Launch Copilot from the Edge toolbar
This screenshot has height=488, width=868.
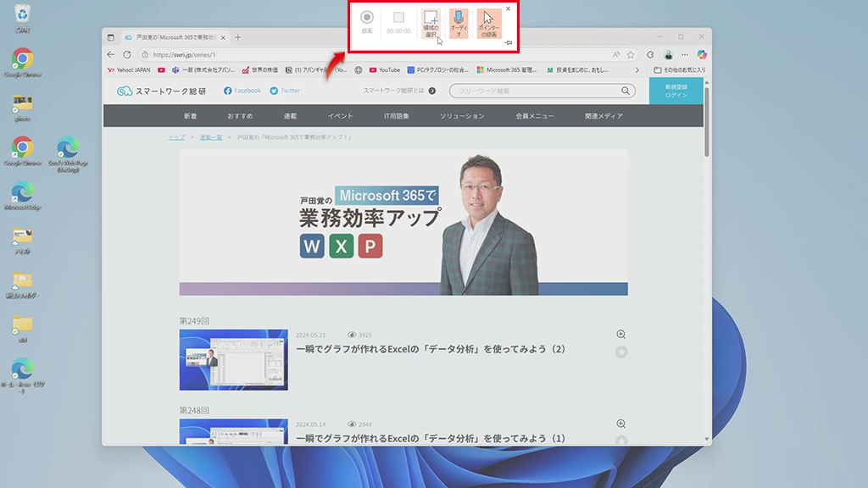pos(702,55)
